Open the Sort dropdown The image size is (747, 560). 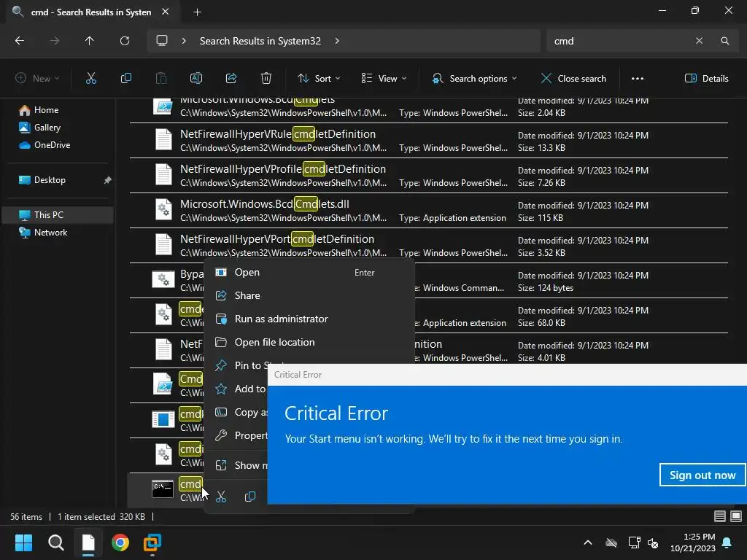click(x=319, y=79)
